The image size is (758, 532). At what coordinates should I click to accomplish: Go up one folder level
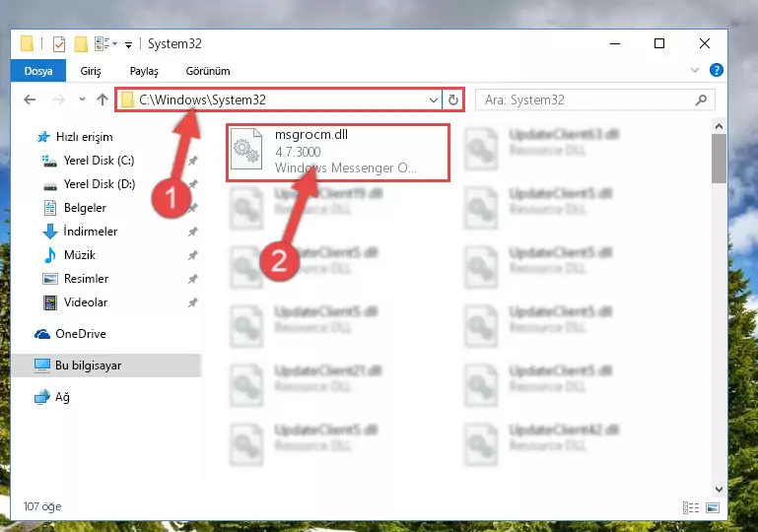click(x=102, y=100)
